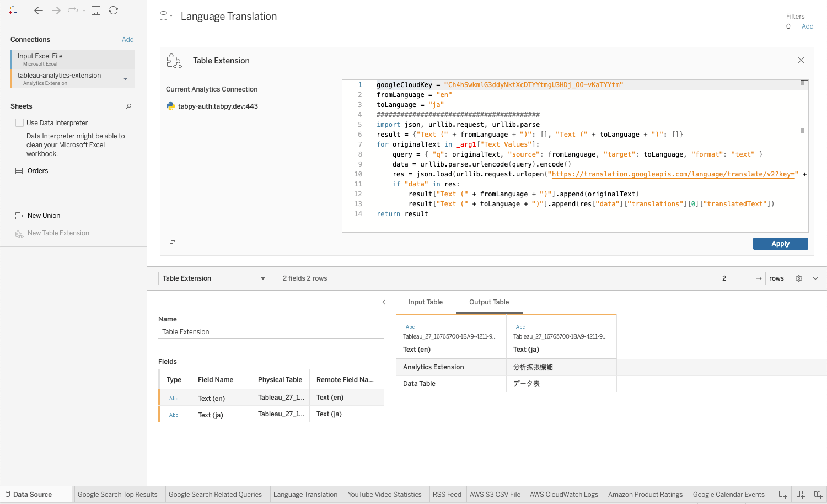Open data grid settings gear
The image size is (827, 504).
pyautogui.click(x=799, y=278)
